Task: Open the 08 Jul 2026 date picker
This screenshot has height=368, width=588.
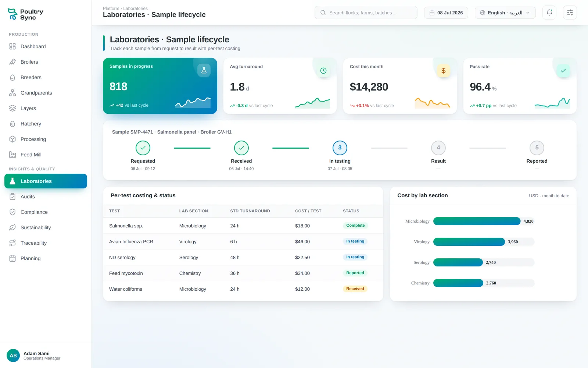Action: [x=446, y=13]
